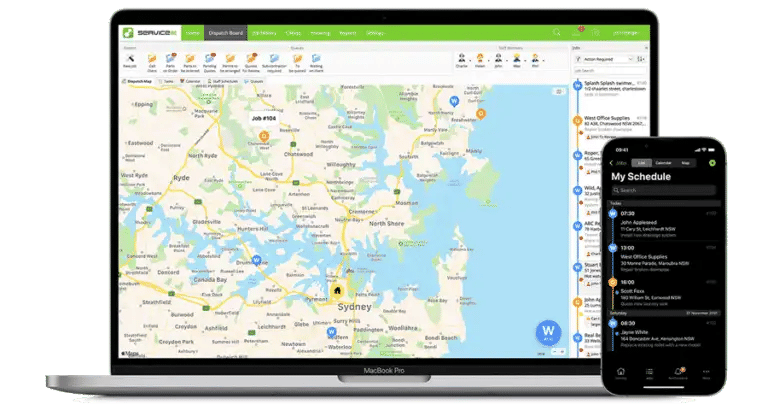Open dropdown arrow next to Charlie
This screenshot has height=404, width=768.
coord(470,61)
